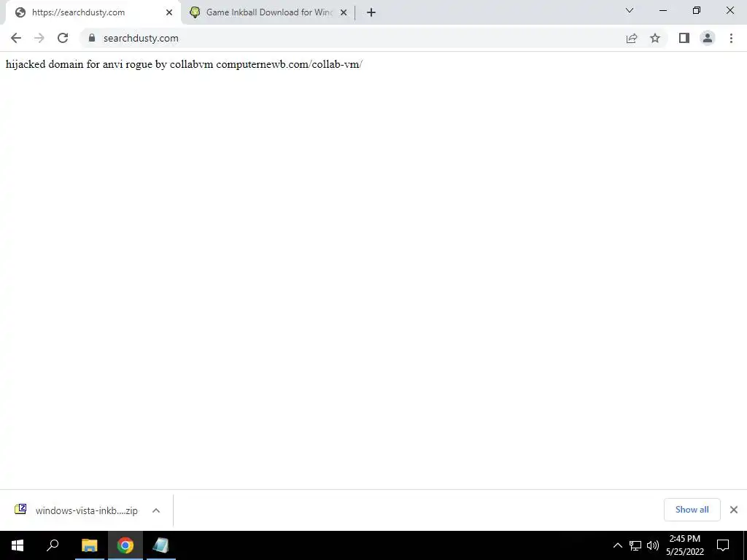Image resolution: width=747 pixels, height=560 pixels.
Task: Open Chrome three-dot menu
Action: point(731,38)
